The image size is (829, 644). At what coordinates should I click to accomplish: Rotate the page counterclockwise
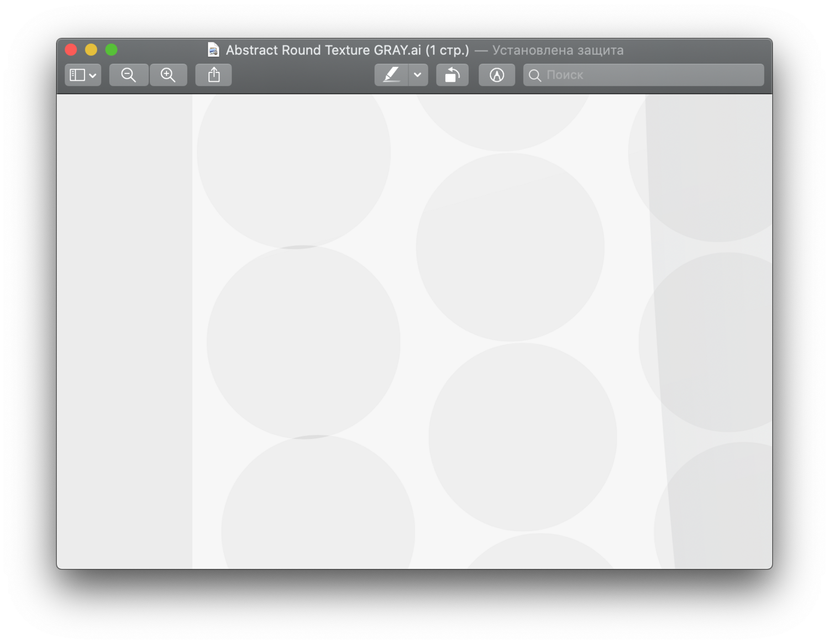pyautogui.click(x=453, y=75)
